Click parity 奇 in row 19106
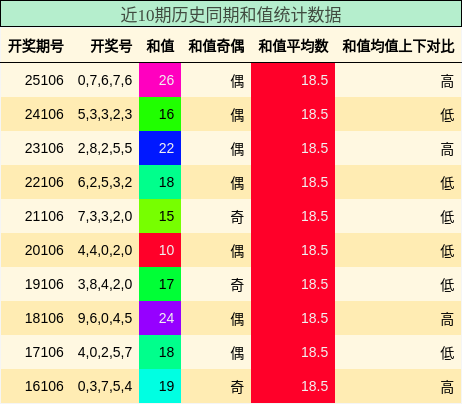This screenshot has height=404, width=462. pyautogui.click(x=237, y=285)
